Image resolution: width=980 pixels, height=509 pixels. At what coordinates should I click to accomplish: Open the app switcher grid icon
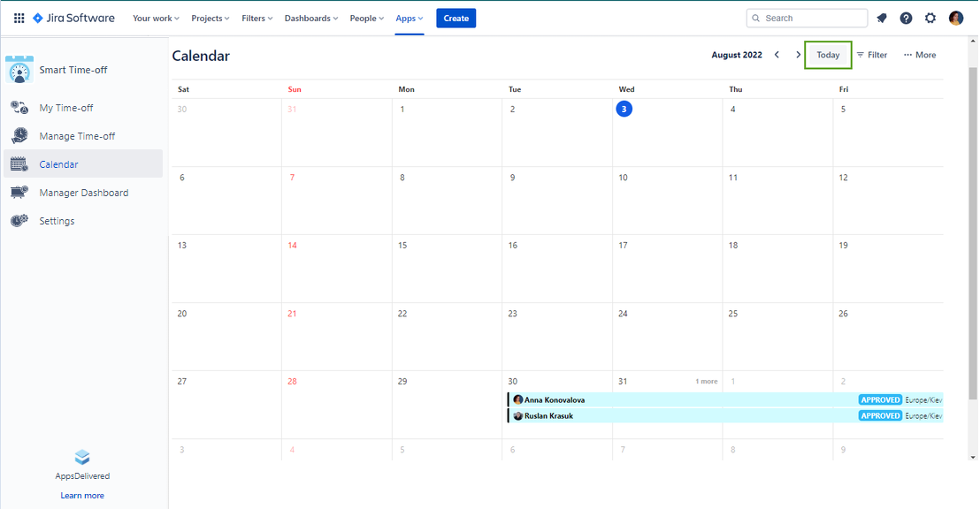pos(19,18)
